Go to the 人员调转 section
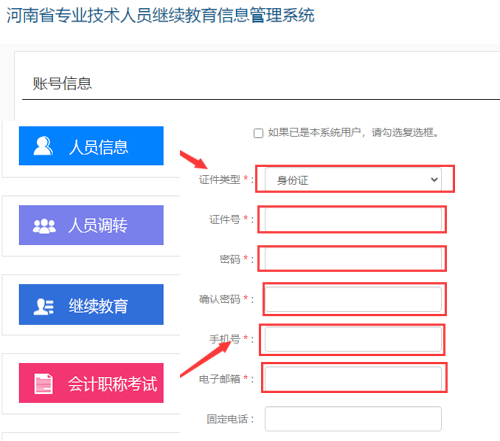This screenshot has height=441, width=500. click(x=91, y=225)
